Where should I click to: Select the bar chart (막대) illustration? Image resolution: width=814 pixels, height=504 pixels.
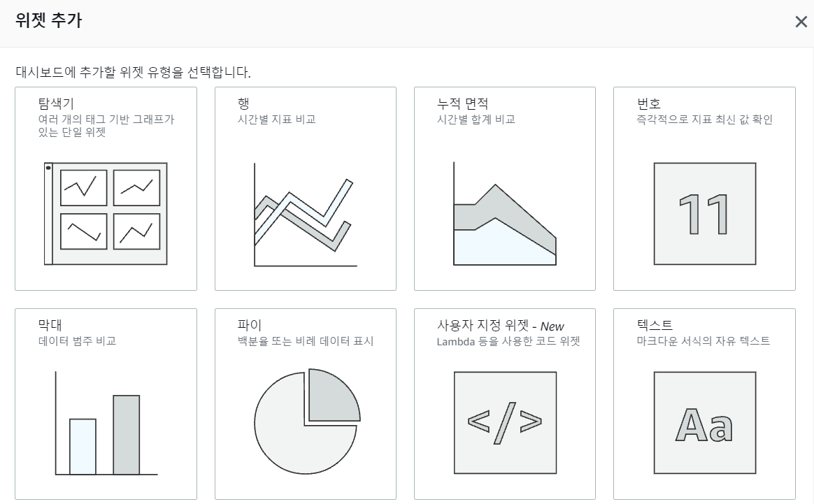[106, 424]
